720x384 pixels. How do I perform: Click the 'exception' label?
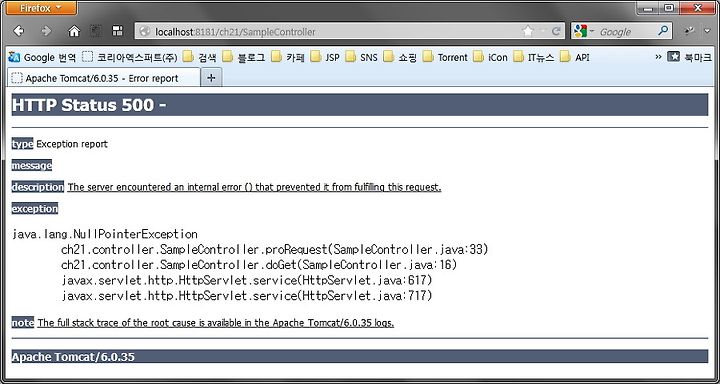coord(35,209)
